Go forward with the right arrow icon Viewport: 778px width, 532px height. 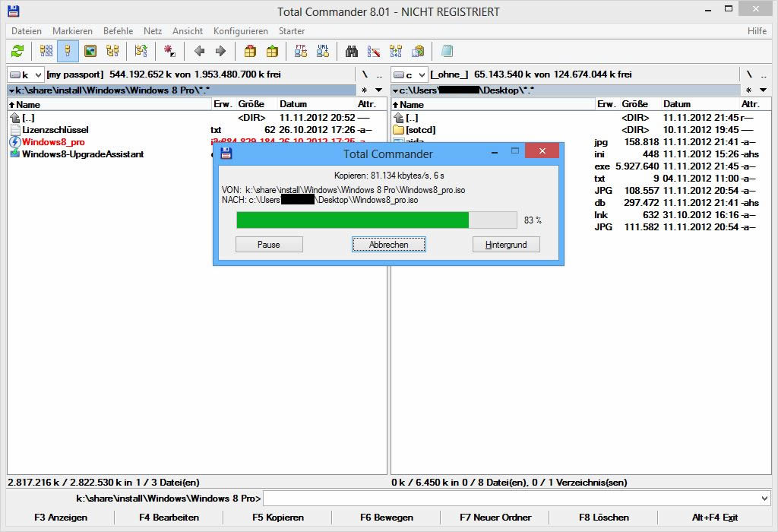click(221, 51)
